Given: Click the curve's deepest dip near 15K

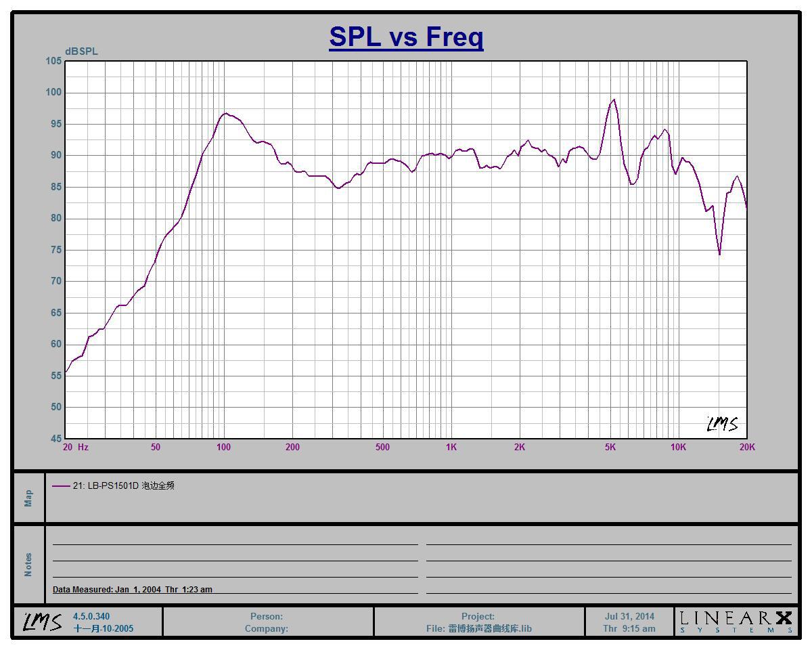Looking at the screenshot, I should [719, 254].
